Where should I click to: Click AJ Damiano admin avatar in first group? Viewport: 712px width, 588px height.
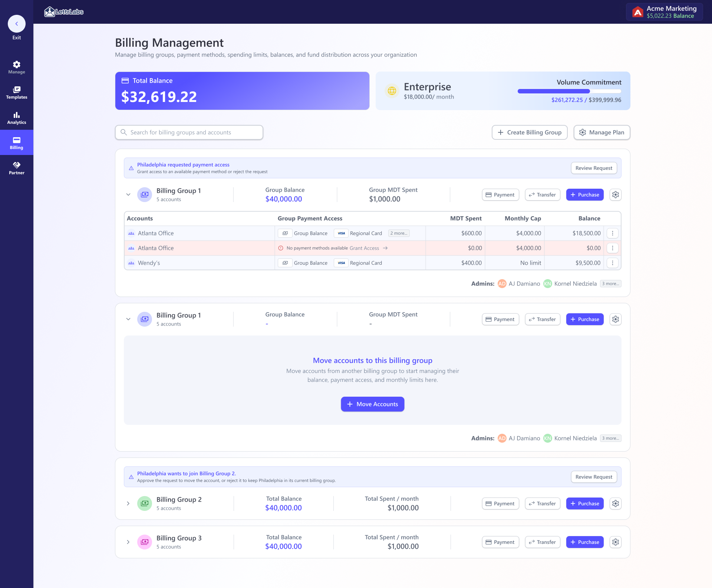tap(502, 284)
